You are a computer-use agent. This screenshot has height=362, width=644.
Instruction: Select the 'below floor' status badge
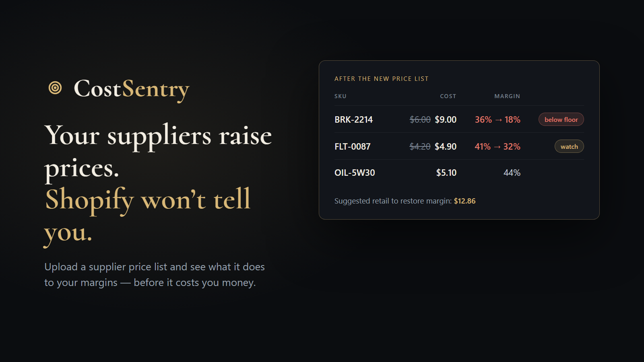pos(561,119)
